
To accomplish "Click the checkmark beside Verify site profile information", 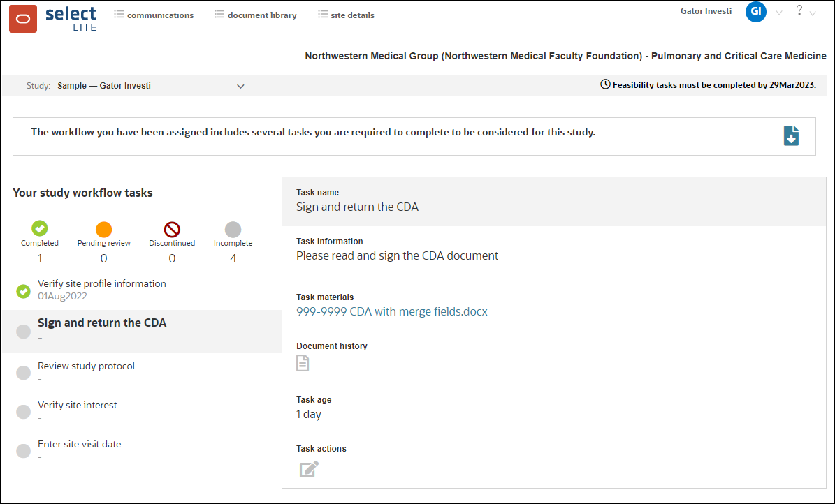I will coord(23,291).
